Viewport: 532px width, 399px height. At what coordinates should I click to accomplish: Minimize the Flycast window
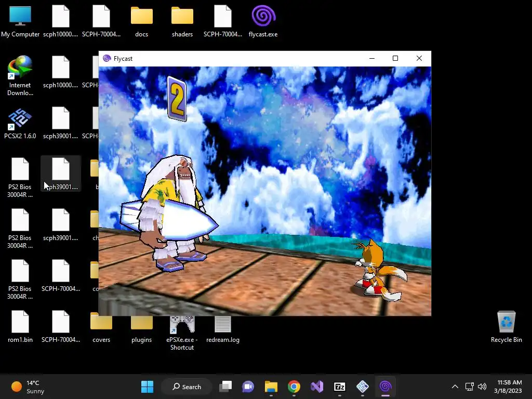coord(372,58)
